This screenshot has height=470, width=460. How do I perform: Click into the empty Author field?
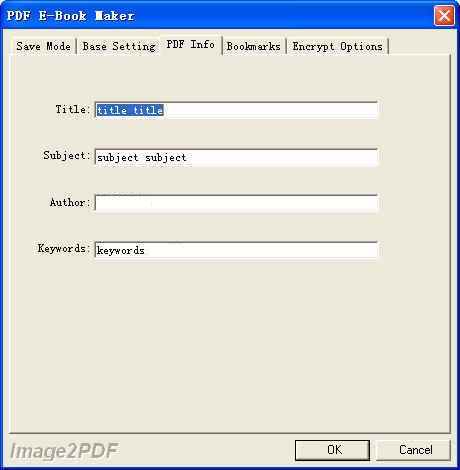click(236, 203)
